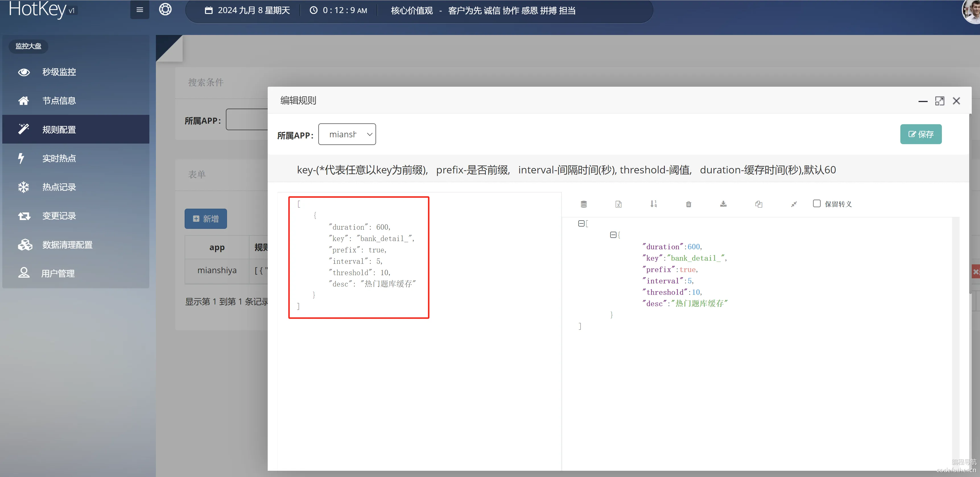
Task: Click the database stack icon in JSON toolbar
Action: click(x=583, y=204)
